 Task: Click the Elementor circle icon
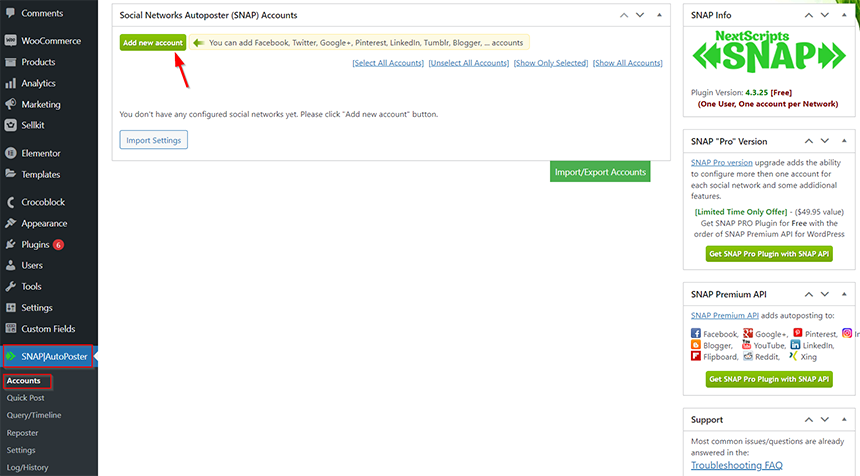coord(10,153)
